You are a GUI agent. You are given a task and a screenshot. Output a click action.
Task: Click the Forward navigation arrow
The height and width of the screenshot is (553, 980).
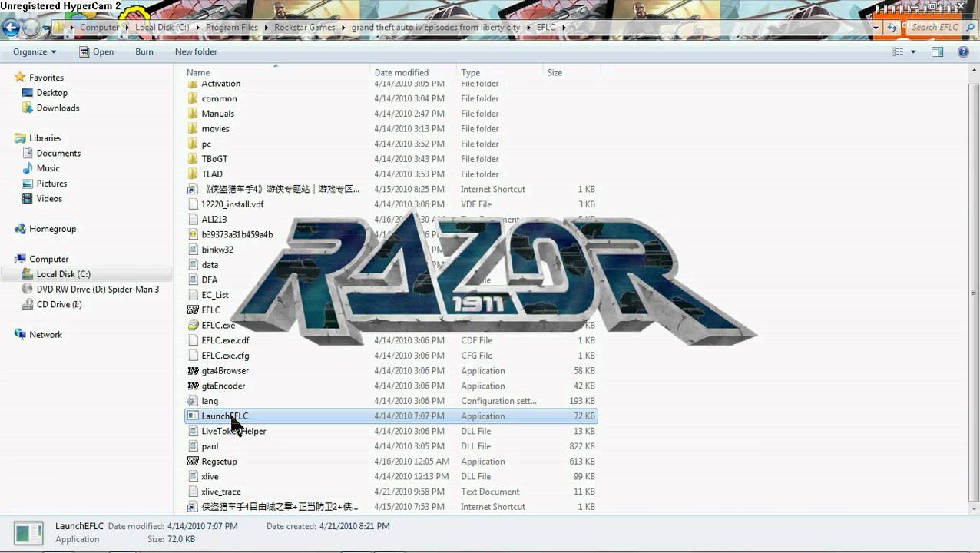(x=31, y=28)
